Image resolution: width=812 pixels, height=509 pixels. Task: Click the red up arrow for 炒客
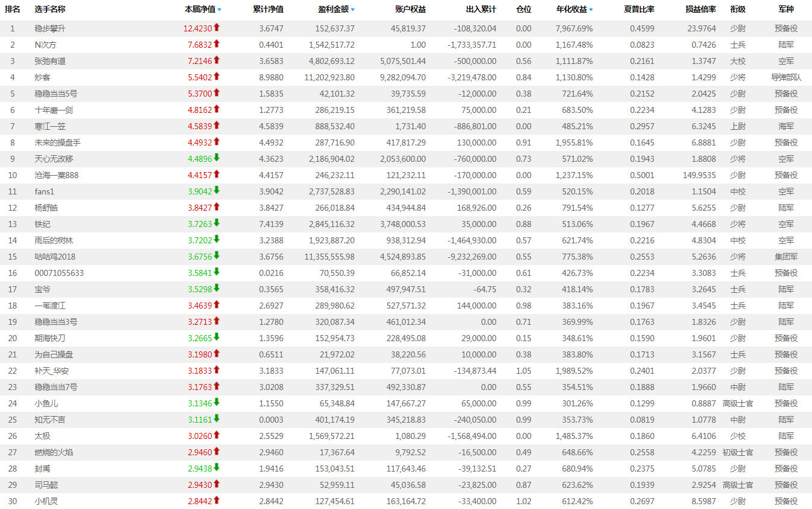point(217,77)
